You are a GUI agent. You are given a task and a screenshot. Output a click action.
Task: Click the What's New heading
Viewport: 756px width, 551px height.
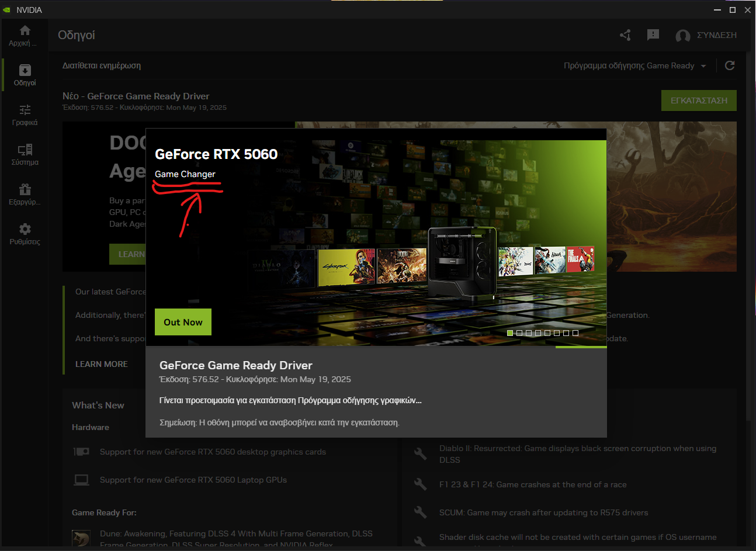98,406
